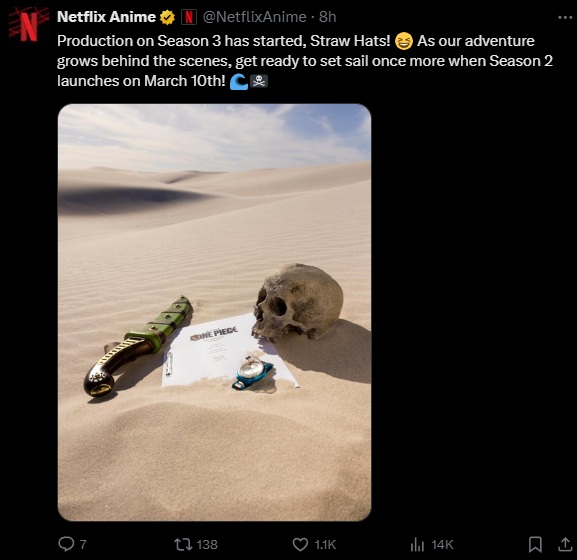This screenshot has height=560, width=577.
Task: Click the reply speech bubble icon
Action: click(x=66, y=544)
